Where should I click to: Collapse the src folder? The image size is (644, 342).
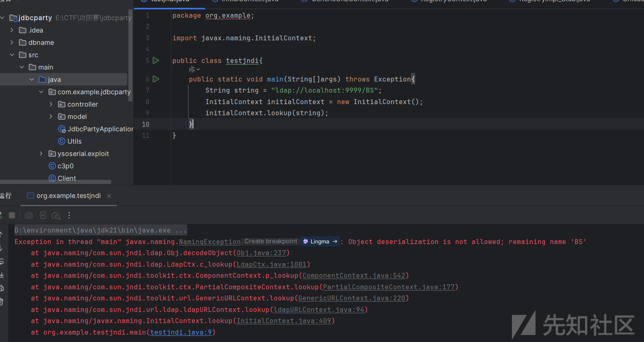coord(12,55)
